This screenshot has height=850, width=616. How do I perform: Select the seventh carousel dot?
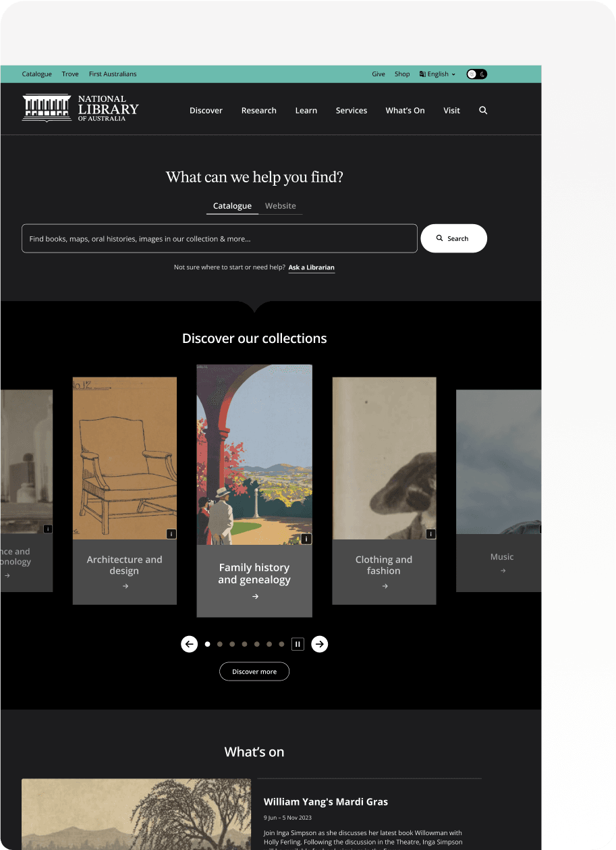click(281, 644)
